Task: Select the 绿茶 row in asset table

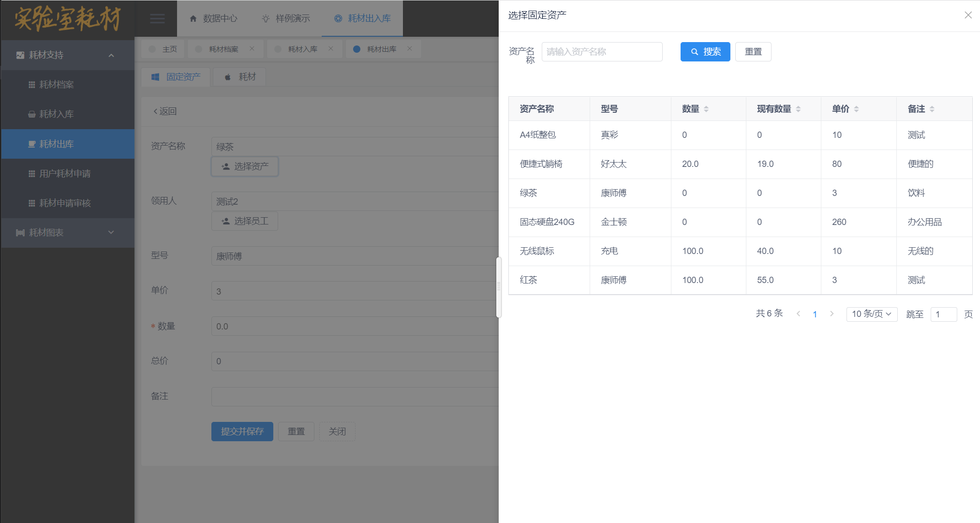Action: [529, 193]
